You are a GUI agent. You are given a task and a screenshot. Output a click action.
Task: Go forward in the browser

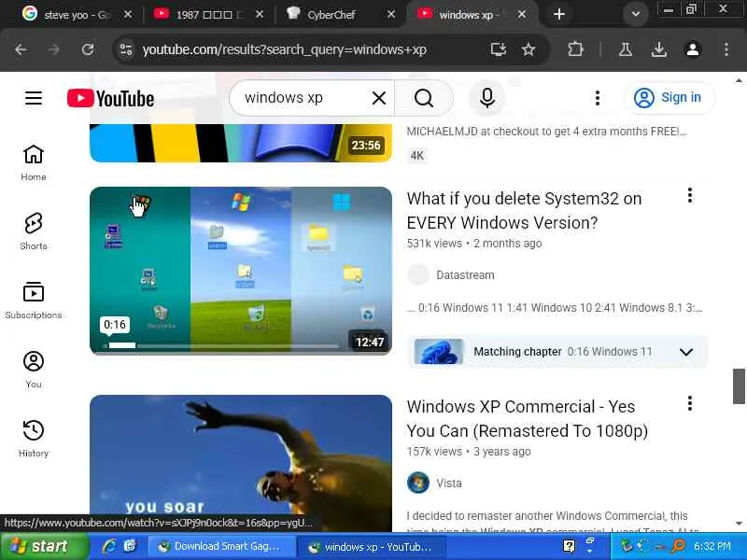(x=54, y=49)
